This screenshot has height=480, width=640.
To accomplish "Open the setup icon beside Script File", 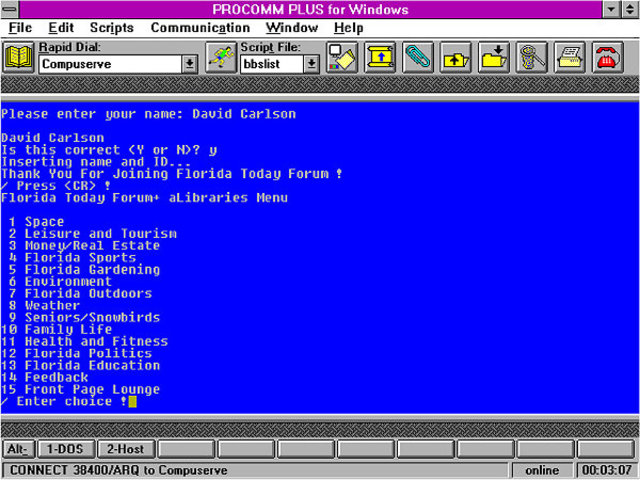I will [342, 58].
